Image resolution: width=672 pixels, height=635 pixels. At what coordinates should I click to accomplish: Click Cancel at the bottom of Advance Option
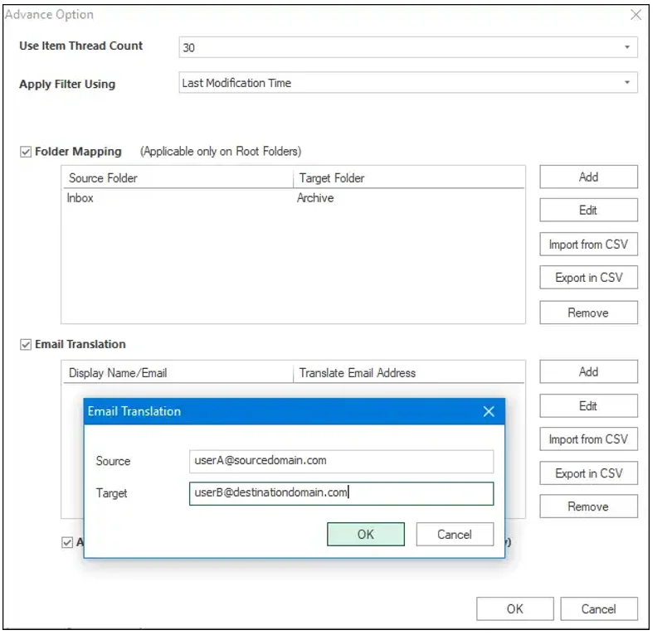[599, 608]
